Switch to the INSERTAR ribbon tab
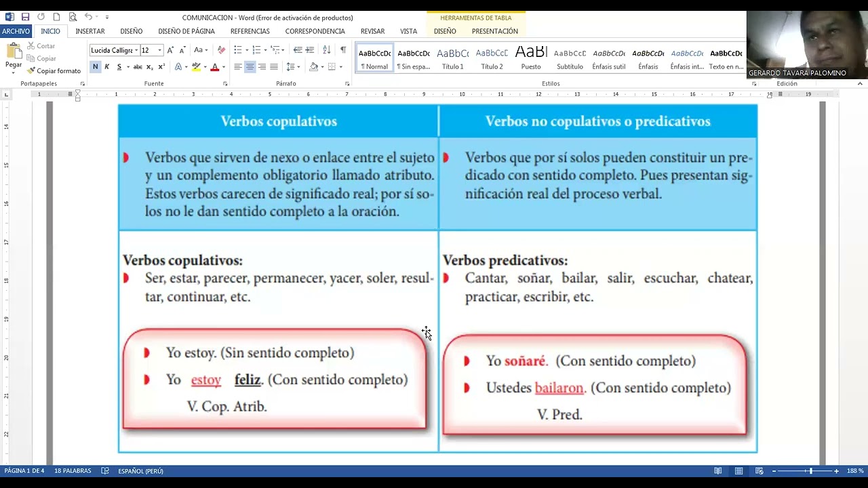868x488 pixels. click(x=90, y=31)
